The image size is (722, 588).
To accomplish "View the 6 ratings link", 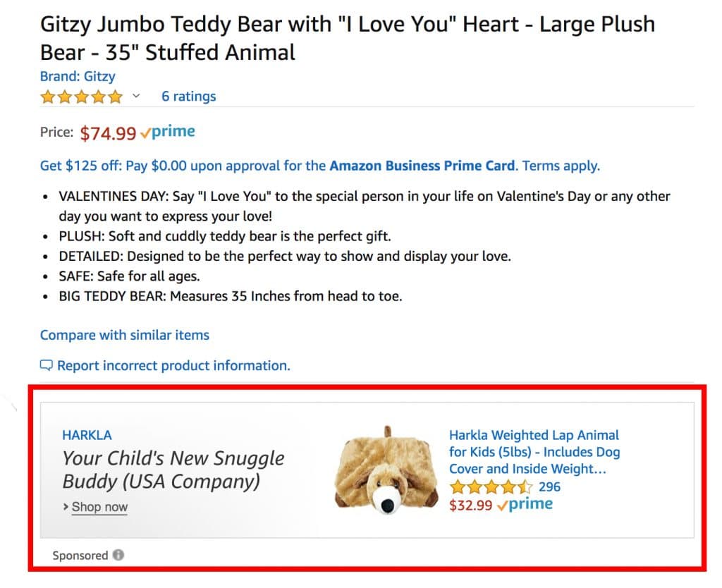I will pyautogui.click(x=188, y=96).
